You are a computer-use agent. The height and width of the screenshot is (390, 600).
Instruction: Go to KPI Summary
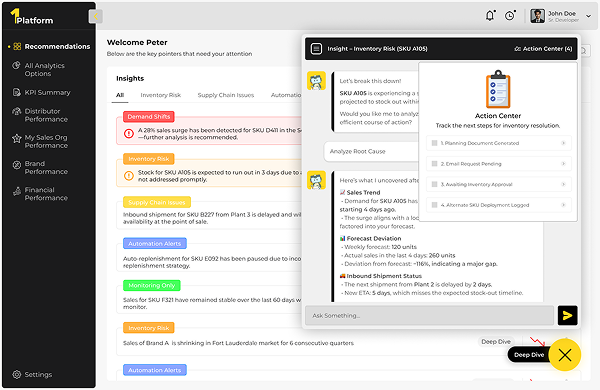click(x=47, y=92)
